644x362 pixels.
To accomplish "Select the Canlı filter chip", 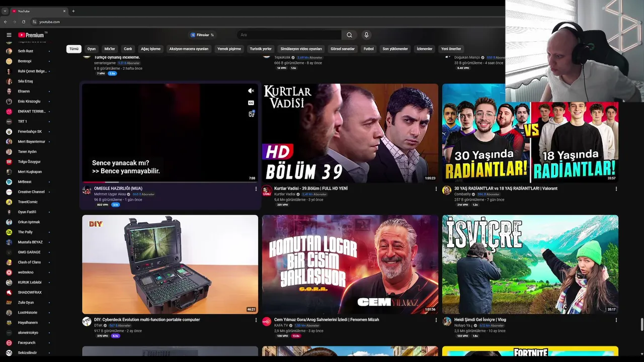I will tap(128, 49).
